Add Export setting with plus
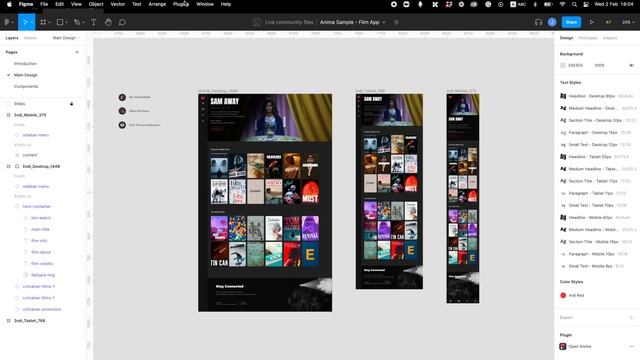640x360 pixels. [x=631, y=317]
